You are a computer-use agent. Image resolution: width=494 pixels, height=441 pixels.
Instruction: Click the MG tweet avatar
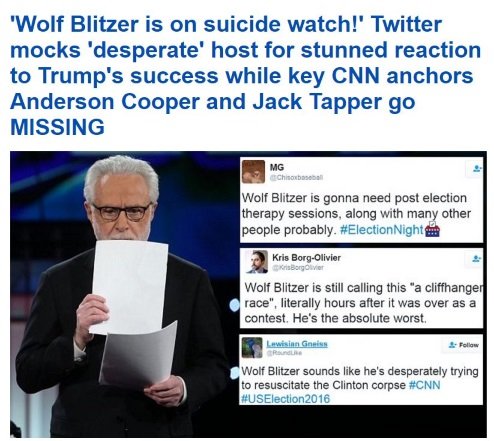point(253,172)
